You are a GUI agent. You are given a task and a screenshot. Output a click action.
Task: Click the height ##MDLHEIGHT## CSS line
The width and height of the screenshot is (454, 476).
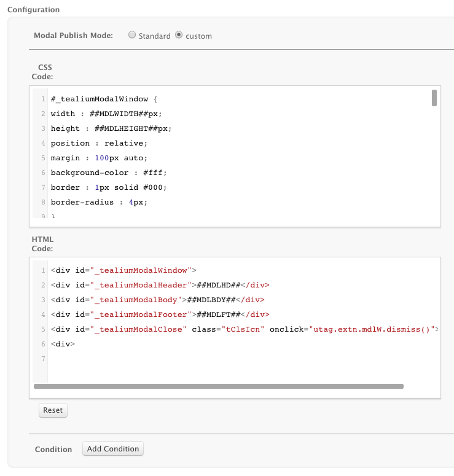coord(111,128)
